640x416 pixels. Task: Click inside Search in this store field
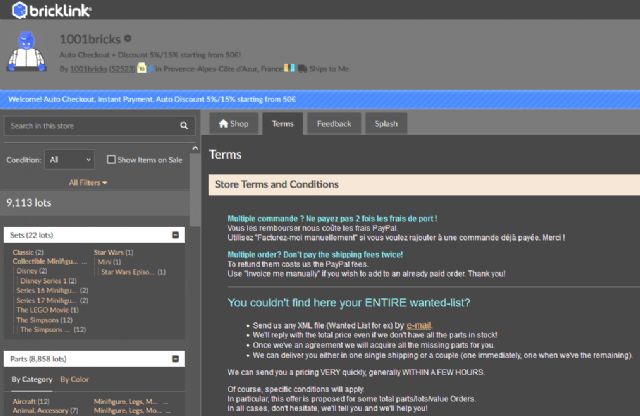[x=90, y=126]
